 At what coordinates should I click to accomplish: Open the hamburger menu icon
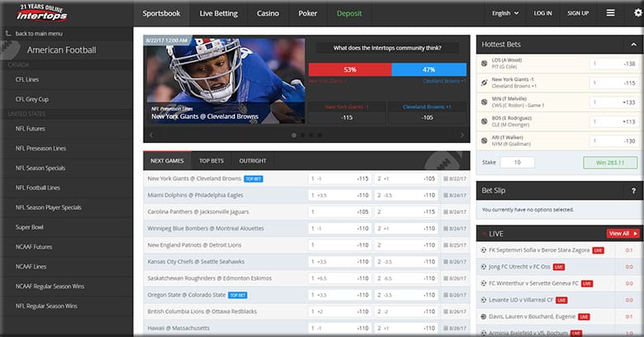pyautogui.click(x=611, y=13)
